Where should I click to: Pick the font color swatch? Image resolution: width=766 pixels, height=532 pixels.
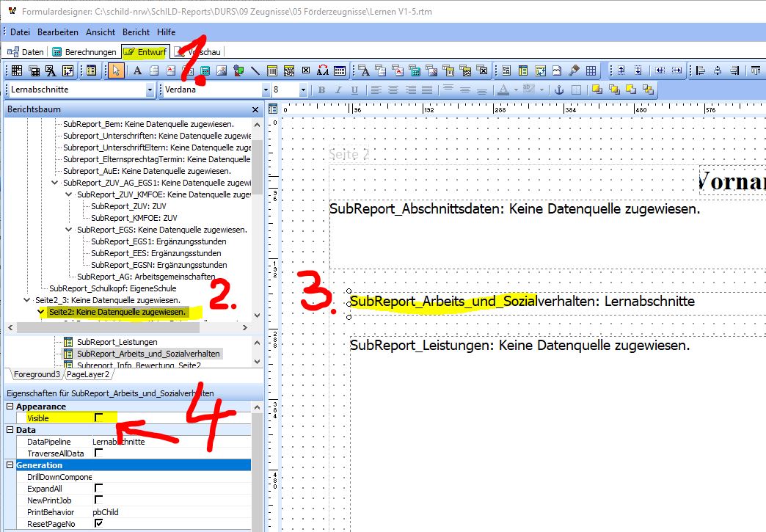pyautogui.click(x=503, y=90)
